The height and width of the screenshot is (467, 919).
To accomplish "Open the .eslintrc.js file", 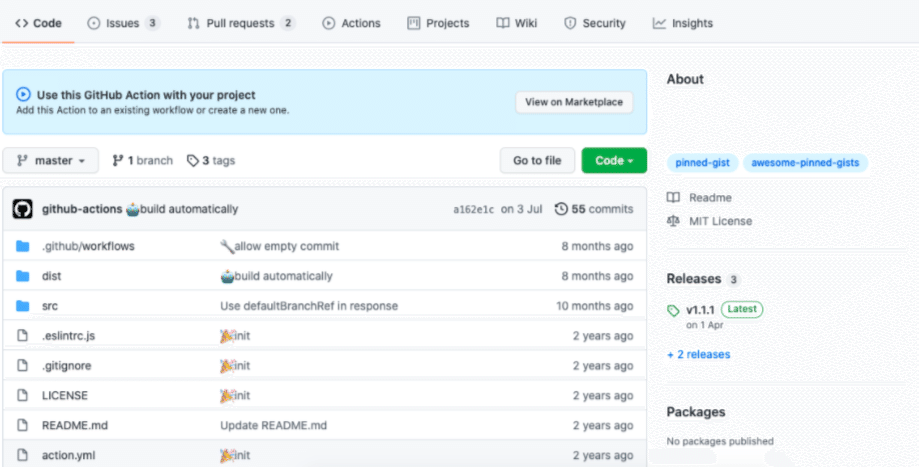I will point(68,336).
